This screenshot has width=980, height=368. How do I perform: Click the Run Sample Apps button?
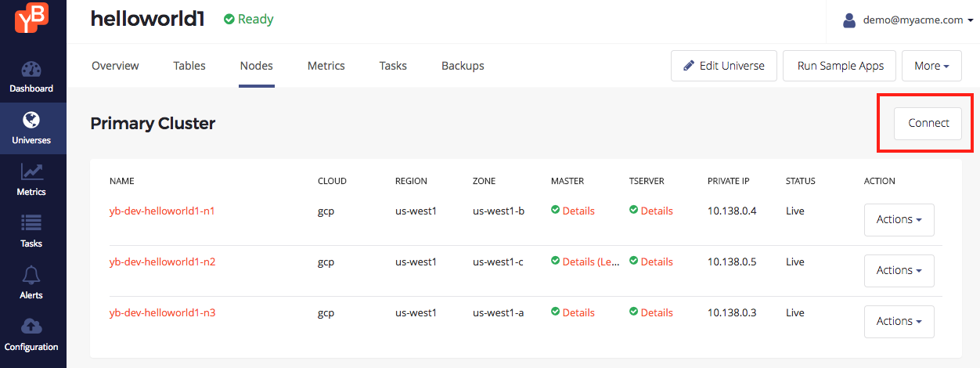(841, 66)
